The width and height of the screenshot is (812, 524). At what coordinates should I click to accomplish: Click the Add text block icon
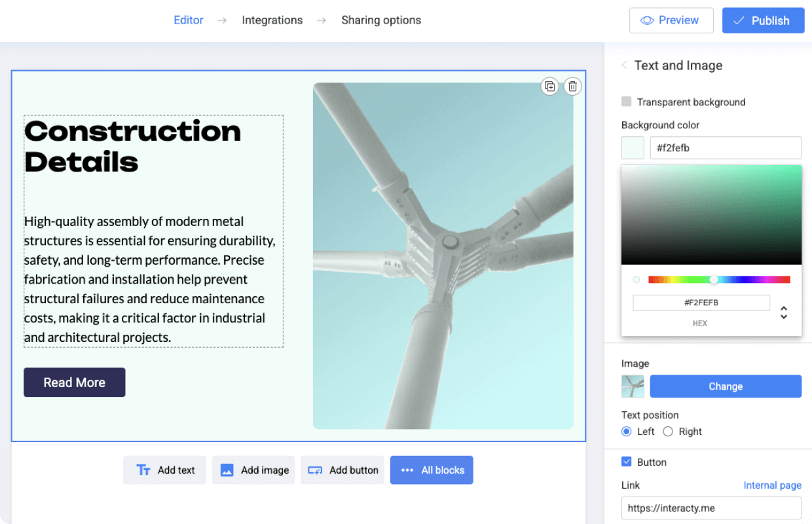143,470
